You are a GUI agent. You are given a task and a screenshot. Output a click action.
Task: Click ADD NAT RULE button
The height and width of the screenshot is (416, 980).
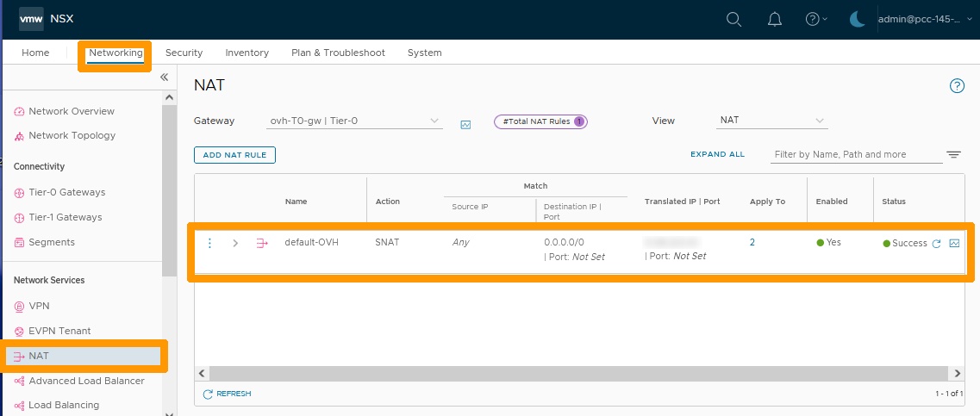235,155
